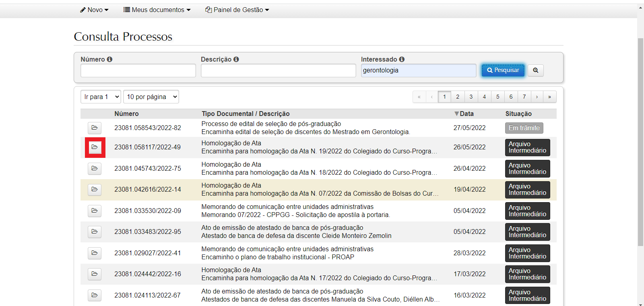Open the Painel de Gestão menu

(237, 10)
